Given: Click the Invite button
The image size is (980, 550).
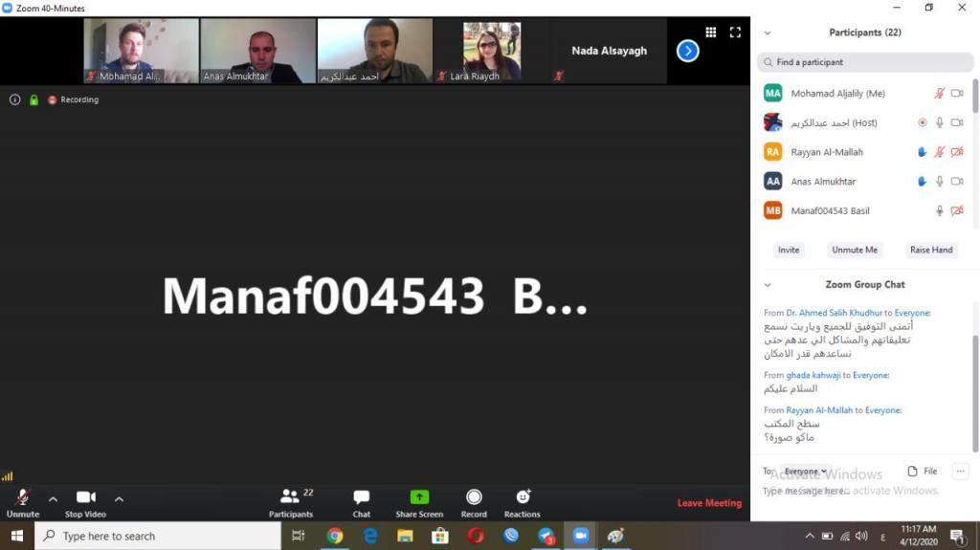Looking at the screenshot, I should [x=789, y=250].
